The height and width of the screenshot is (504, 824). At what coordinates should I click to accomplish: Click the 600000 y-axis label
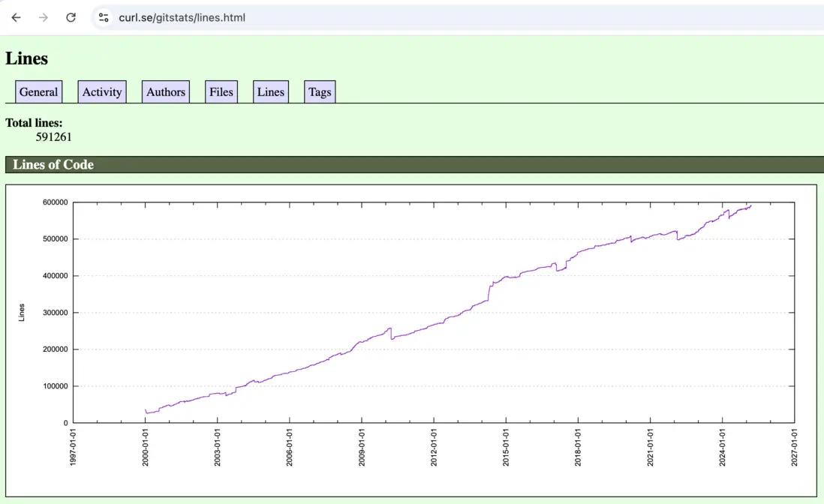(x=56, y=202)
